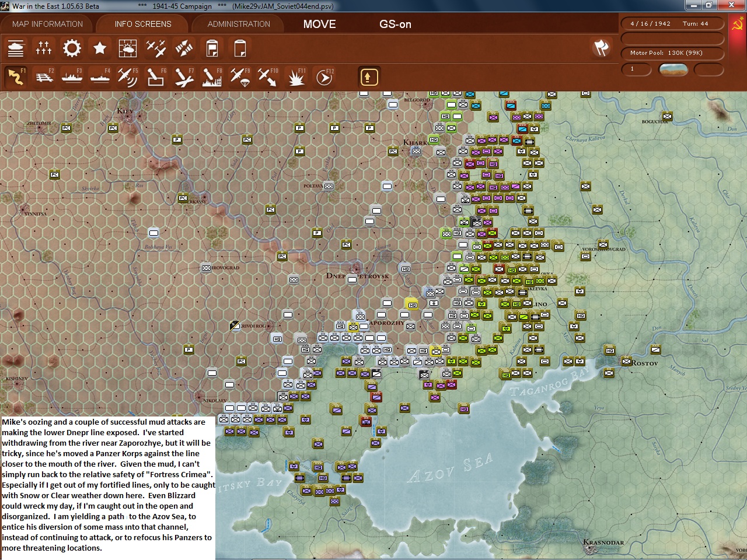This screenshot has height=560, width=747.
Task: Click the date 4/16/1942 display
Action: click(x=650, y=24)
